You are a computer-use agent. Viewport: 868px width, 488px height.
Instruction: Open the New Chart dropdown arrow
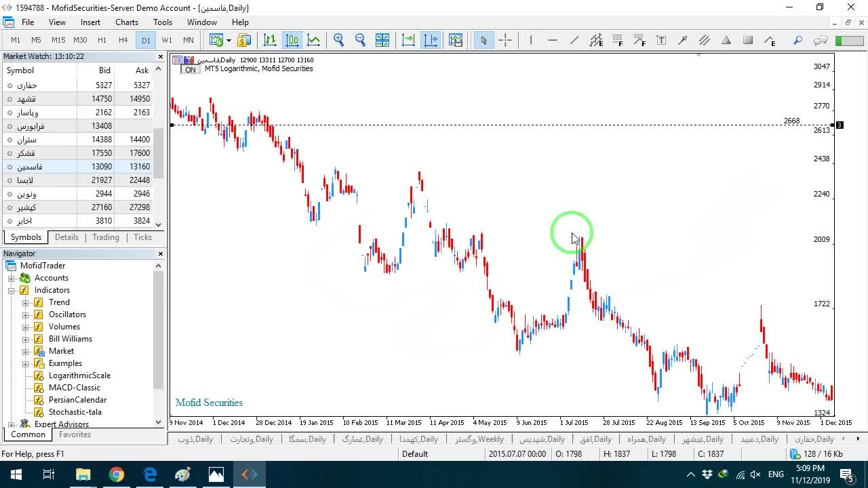[227, 40]
